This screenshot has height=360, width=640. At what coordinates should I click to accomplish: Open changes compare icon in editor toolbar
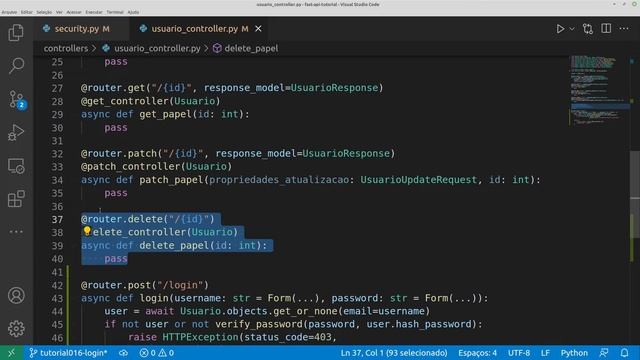coord(588,29)
